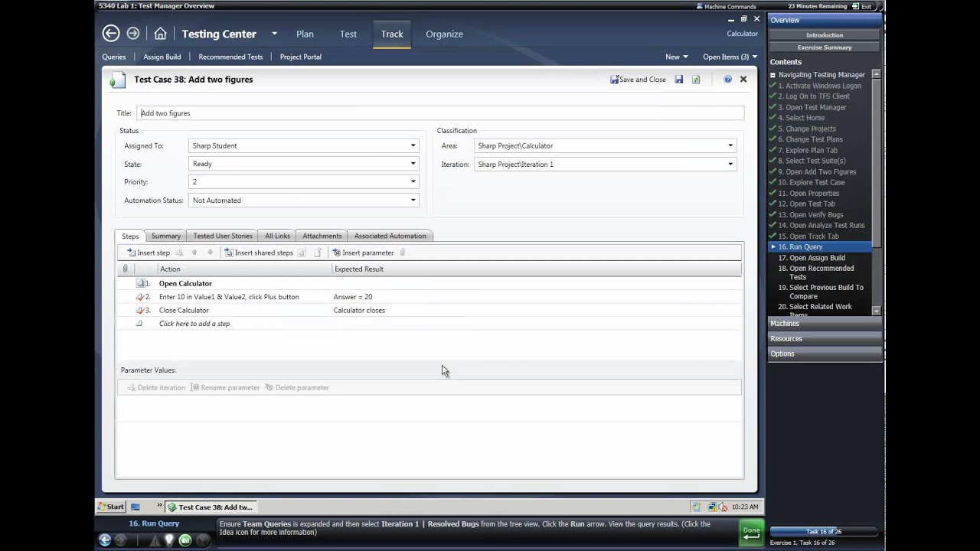Image resolution: width=980 pixels, height=551 pixels.
Task: Select the Plan menu item
Action: [305, 34]
